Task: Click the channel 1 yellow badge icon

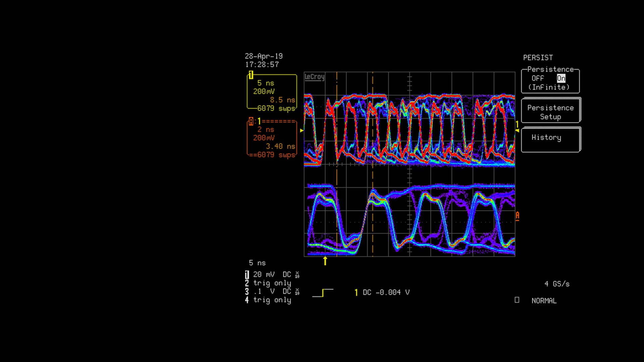Action: pyautogui.click(x=251, y=75)
